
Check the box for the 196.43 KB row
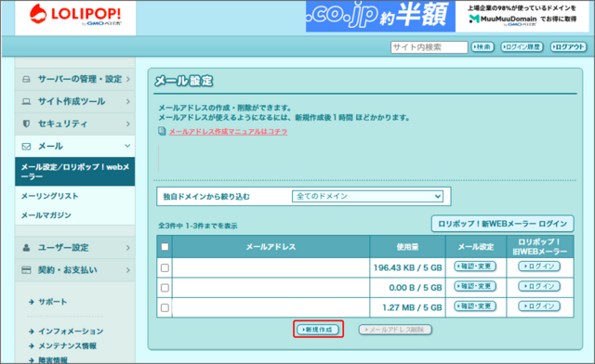(165, 267)
